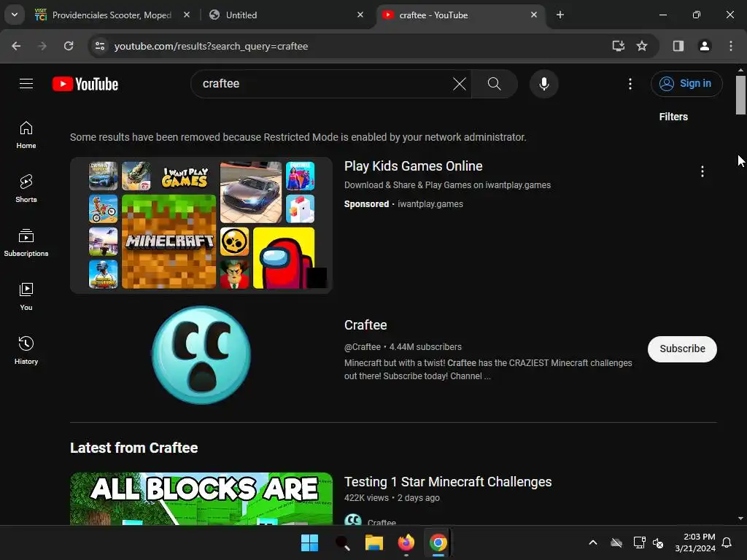Click the magnifier search button

point(494,84)
